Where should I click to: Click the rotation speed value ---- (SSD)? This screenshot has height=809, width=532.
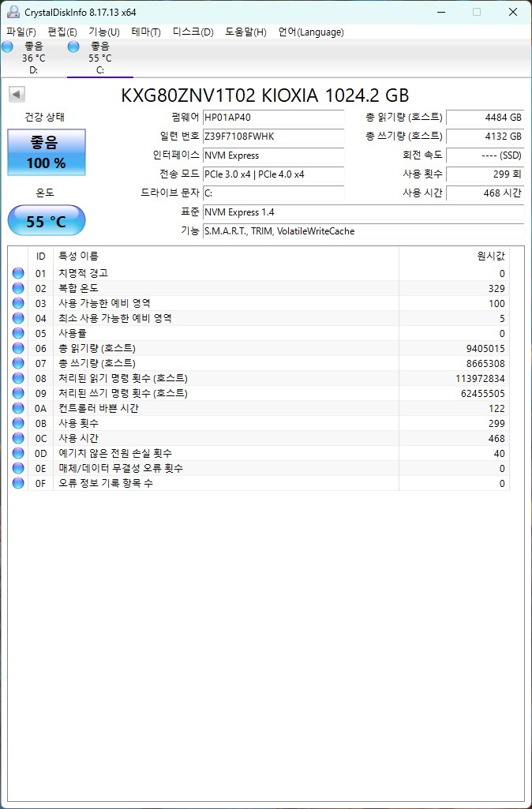[485, 155]
